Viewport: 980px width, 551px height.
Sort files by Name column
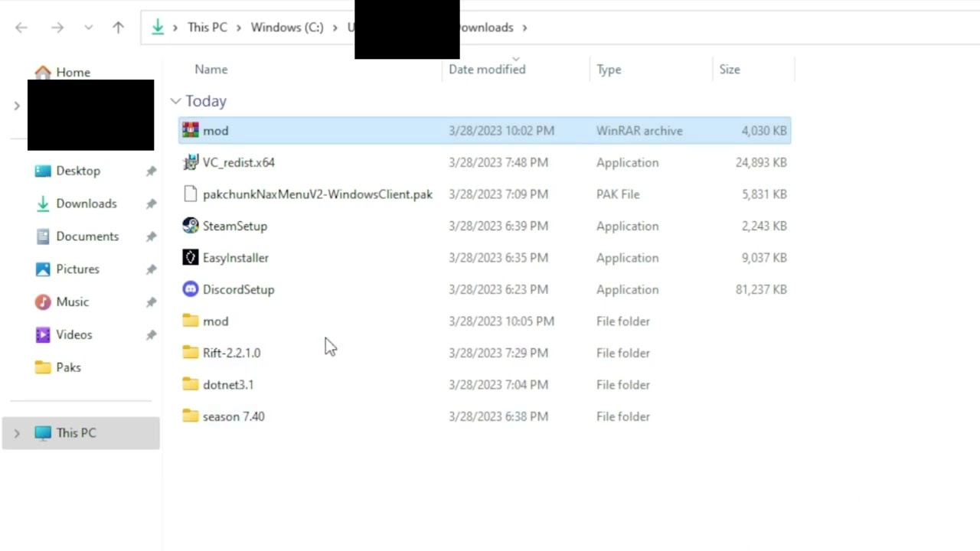pyautogui.click(x=211, y=70)
